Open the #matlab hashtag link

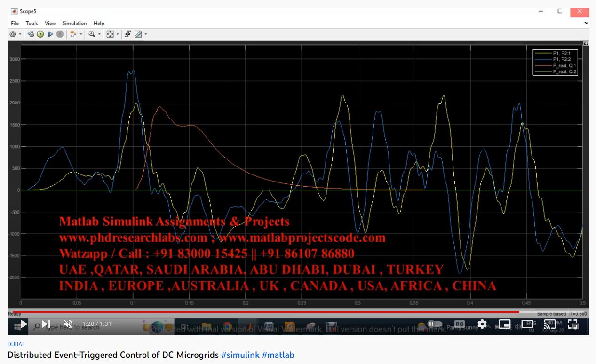click(x=278, y=355)
